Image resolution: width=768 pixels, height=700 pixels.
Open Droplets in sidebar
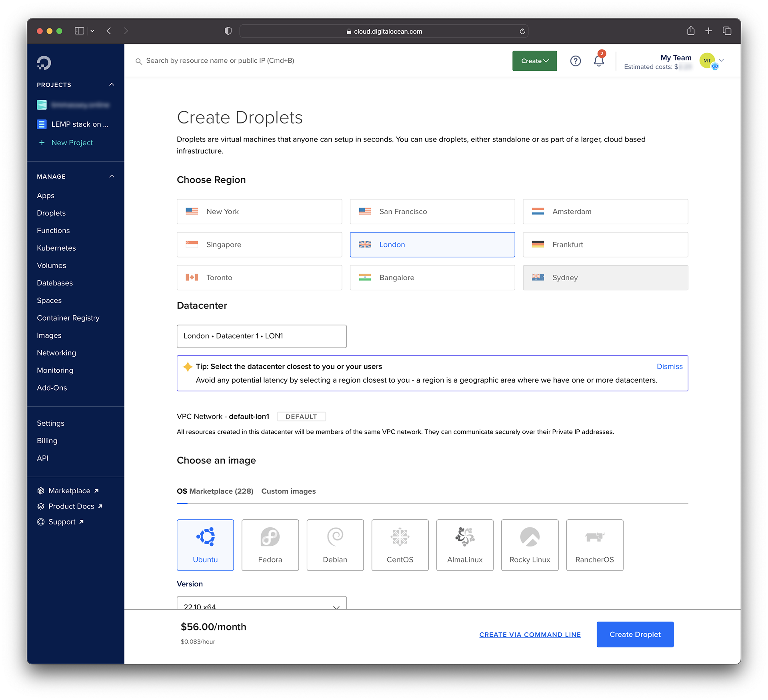(51, 213)
